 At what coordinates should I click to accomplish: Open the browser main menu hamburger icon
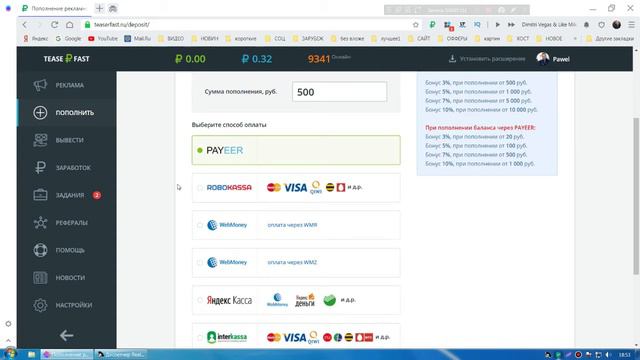[x=631, y=24]
